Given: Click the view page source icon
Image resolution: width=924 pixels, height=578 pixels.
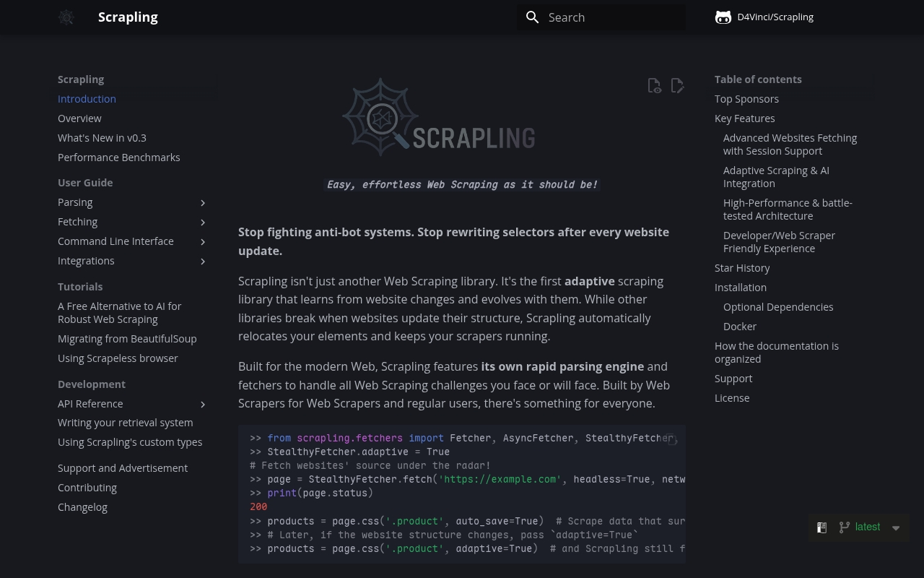Looking at the screenshot, I should (x=654, y=86).
